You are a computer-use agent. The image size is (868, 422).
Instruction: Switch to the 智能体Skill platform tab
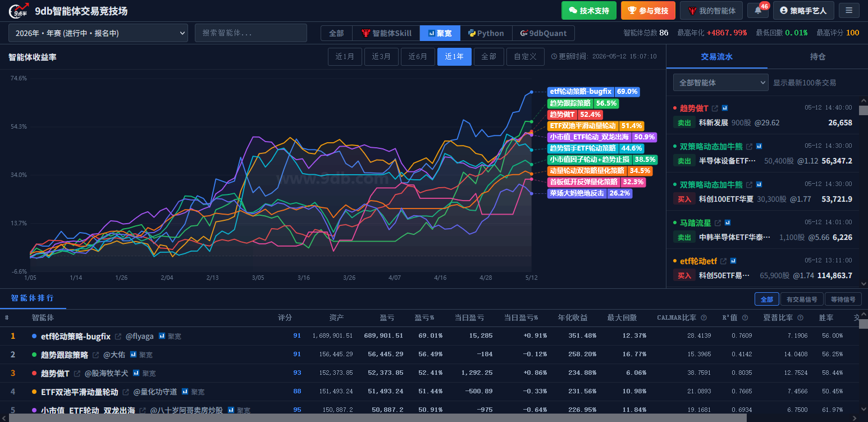click(x=386, y=33)
